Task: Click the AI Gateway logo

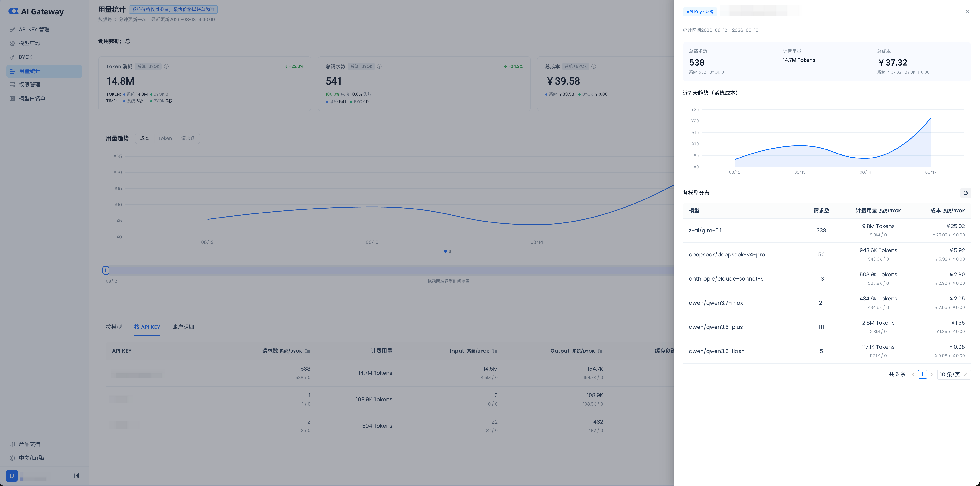Action: (36, 11)
